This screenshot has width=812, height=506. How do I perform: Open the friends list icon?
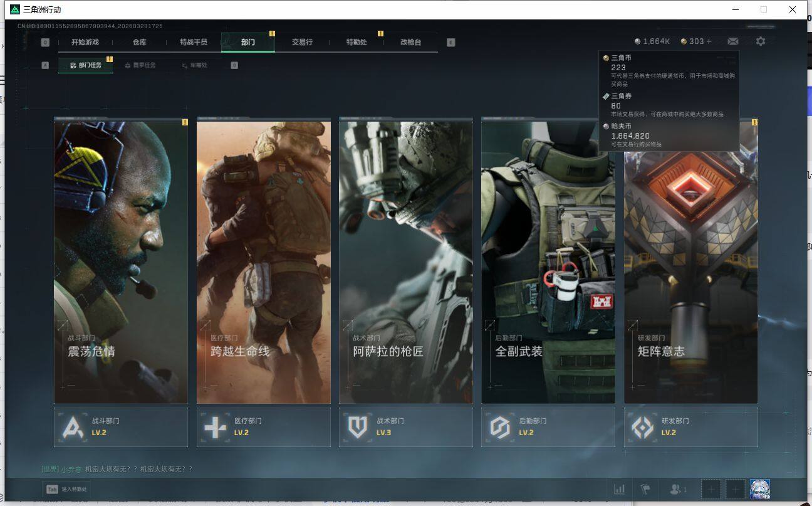tap(679, 489)
